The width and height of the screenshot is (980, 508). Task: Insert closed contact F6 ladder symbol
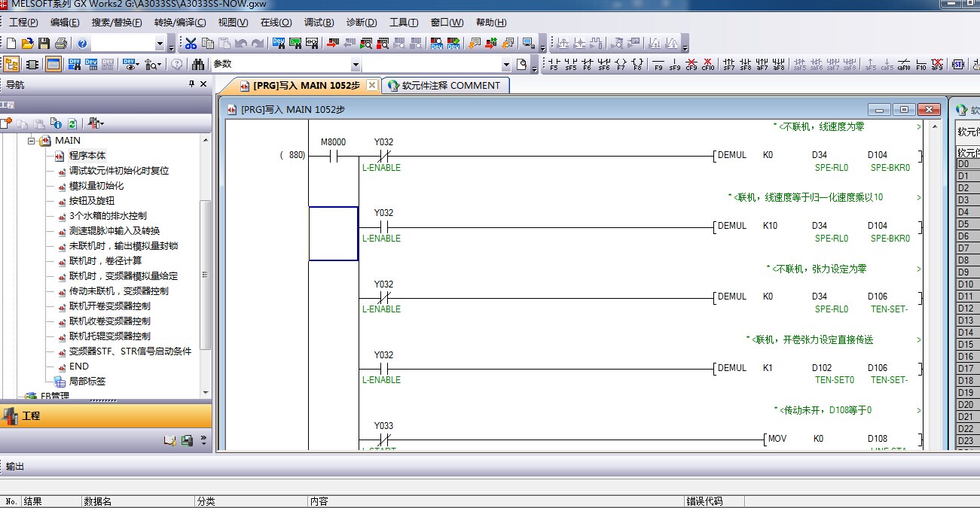pos(588,65)
